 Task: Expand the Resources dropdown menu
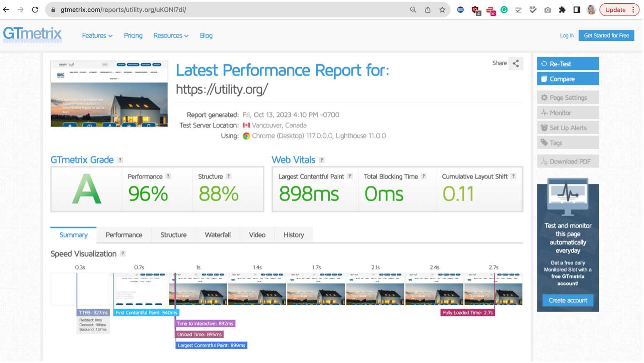click(x=170, y=36)
